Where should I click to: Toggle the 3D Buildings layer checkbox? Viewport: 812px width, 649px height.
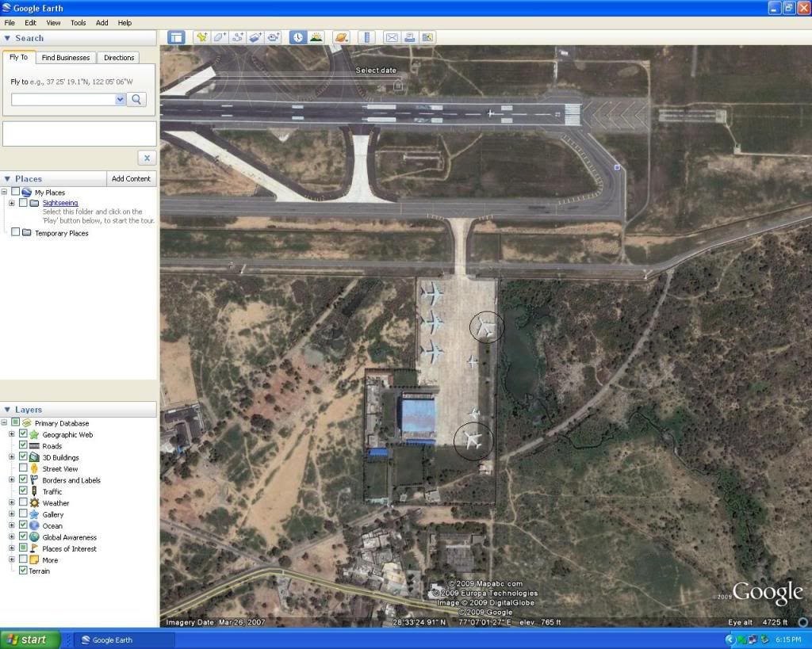(x=23, y=457)
